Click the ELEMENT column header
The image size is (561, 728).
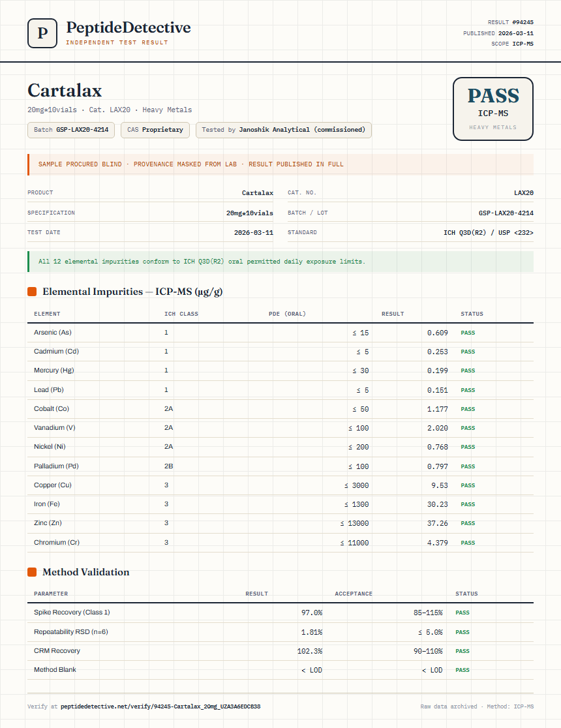pos(47,314)
